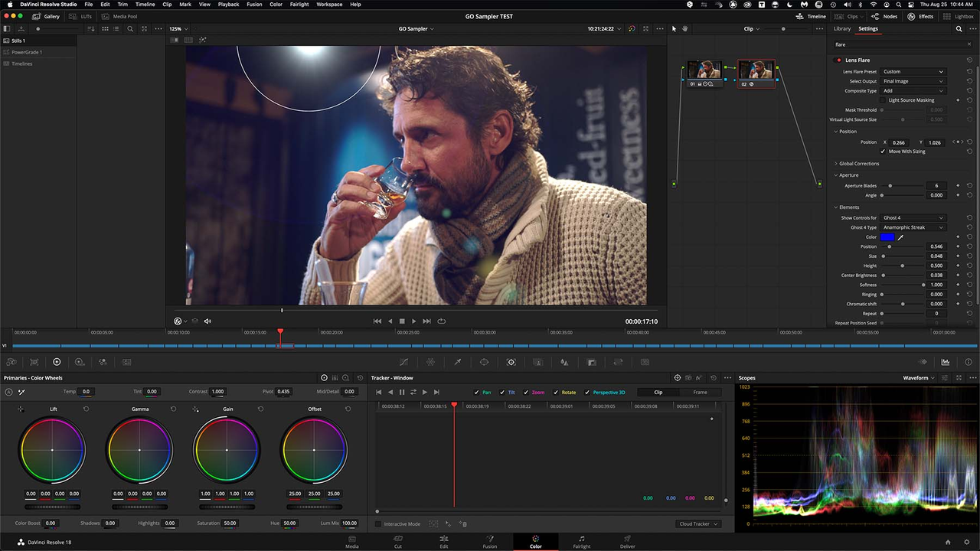The width and height of the screenshot is (980, 551).
Task: Switch Tracker to Frame mode
Action: tap(699, 392)
